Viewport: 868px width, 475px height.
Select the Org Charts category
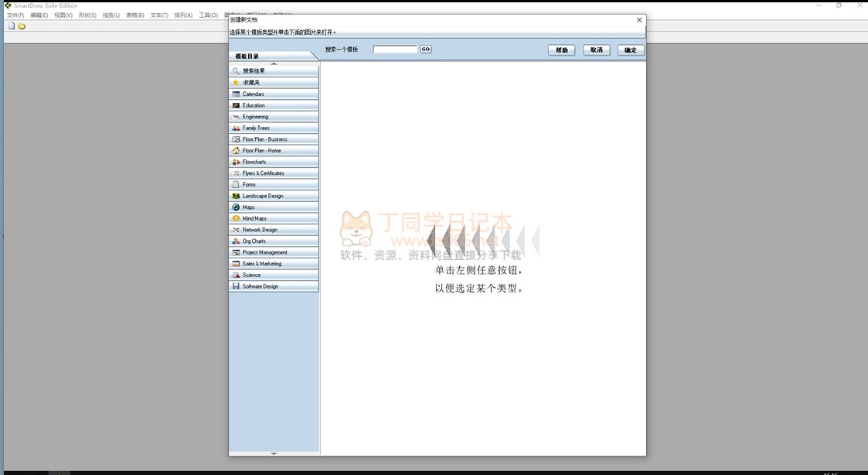click(x=274, y=241)
